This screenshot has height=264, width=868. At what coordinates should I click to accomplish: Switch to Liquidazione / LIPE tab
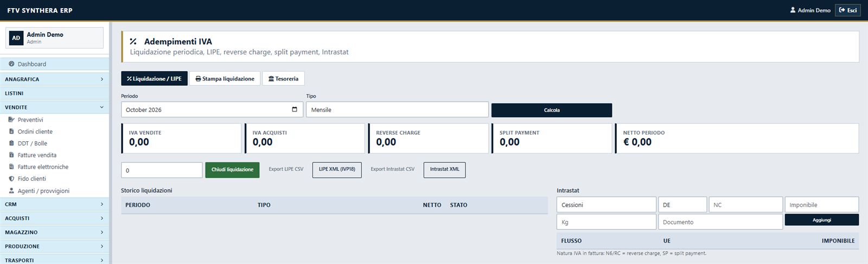click(x=154, y=79)
